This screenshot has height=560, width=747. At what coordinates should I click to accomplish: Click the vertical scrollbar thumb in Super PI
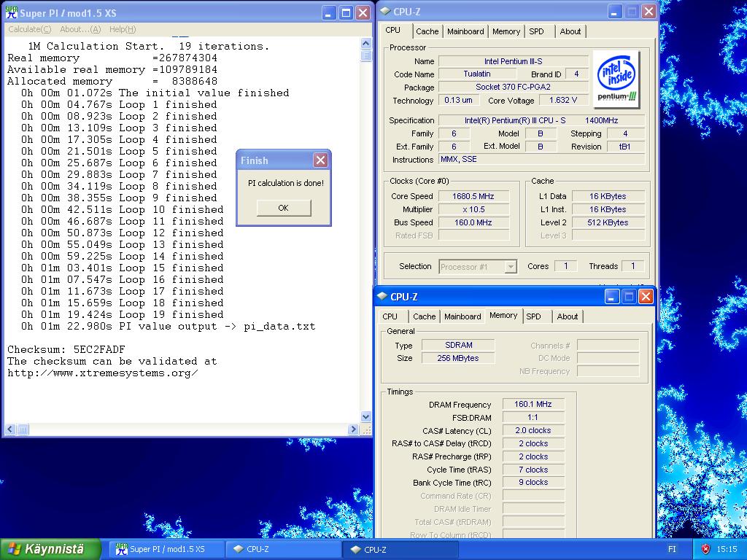[x=366, y=55]
